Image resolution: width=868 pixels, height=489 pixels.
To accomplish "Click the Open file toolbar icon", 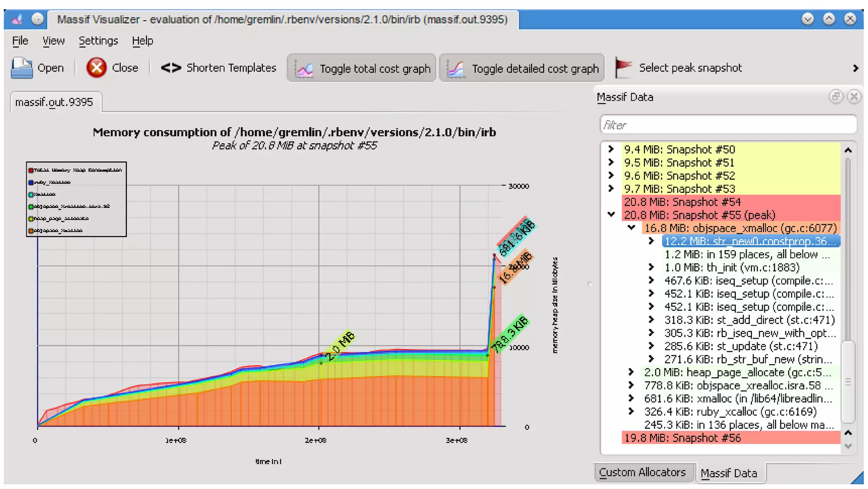I will [22, 68].
